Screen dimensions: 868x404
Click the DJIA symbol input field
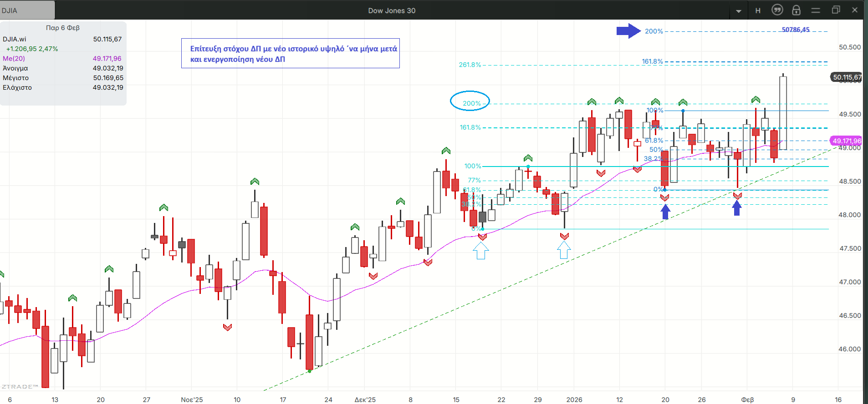tap(27, 10)
